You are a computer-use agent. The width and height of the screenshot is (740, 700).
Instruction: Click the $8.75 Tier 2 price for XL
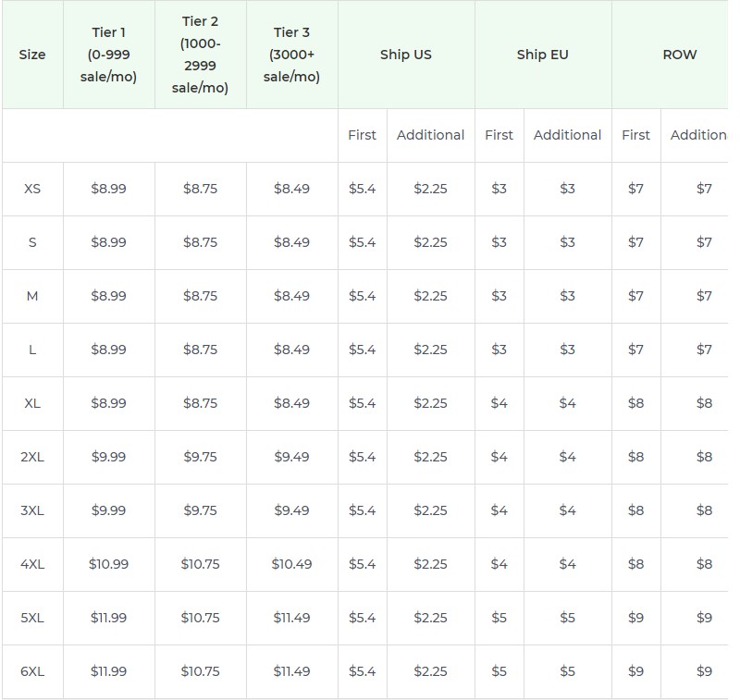200,404
